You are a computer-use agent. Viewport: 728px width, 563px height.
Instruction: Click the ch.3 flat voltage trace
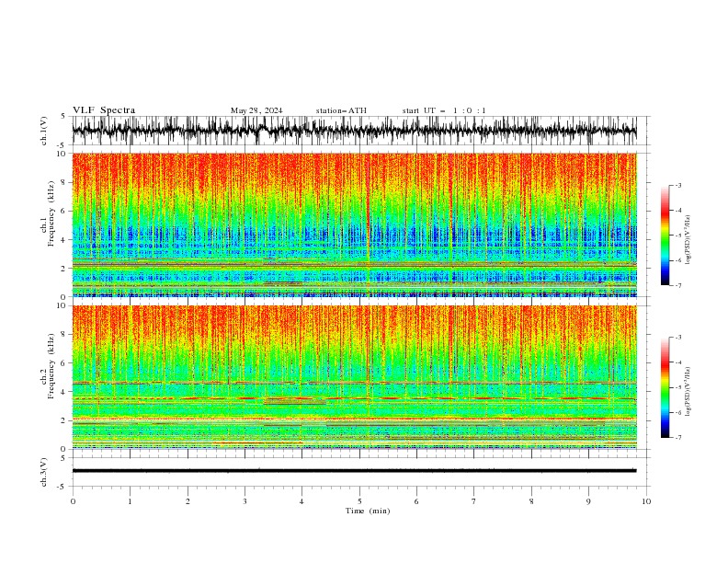[355, 471]
